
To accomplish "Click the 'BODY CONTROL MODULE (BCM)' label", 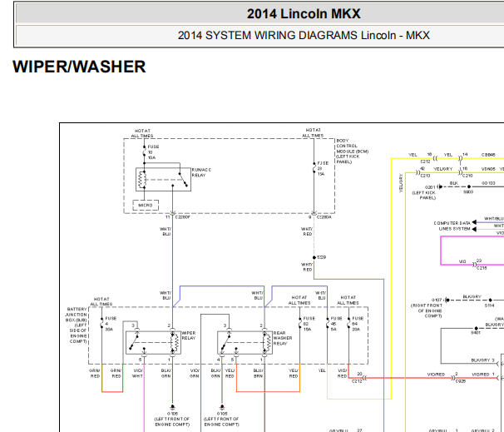I will tap(352, 151).
